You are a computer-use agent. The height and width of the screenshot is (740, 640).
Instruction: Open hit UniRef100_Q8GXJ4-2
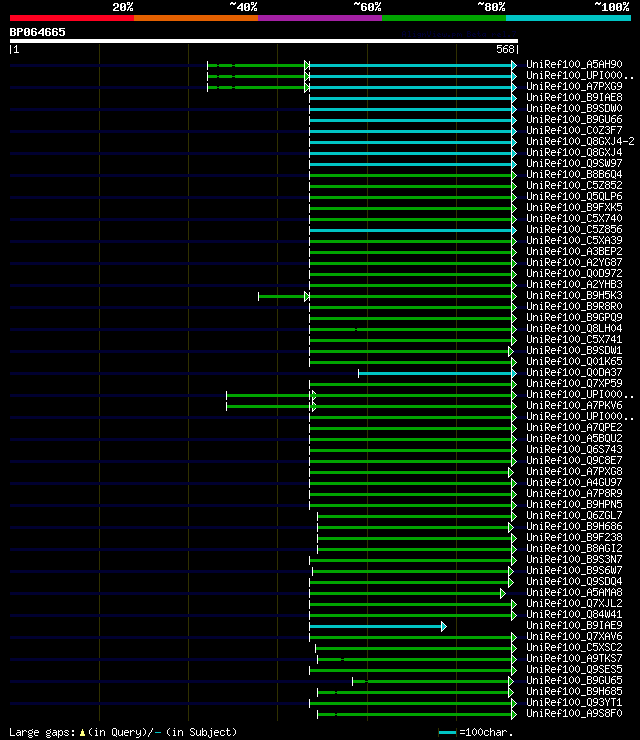tap(580, 141)
